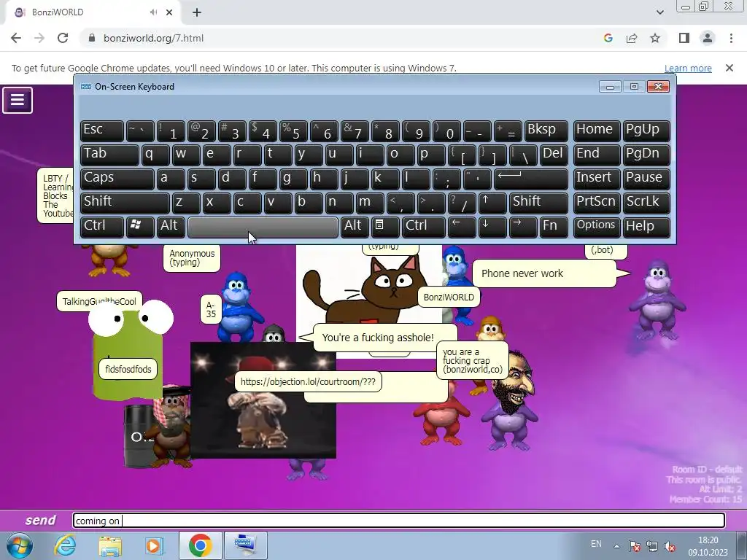
Task: Click the send button
Action: (41, 520)
